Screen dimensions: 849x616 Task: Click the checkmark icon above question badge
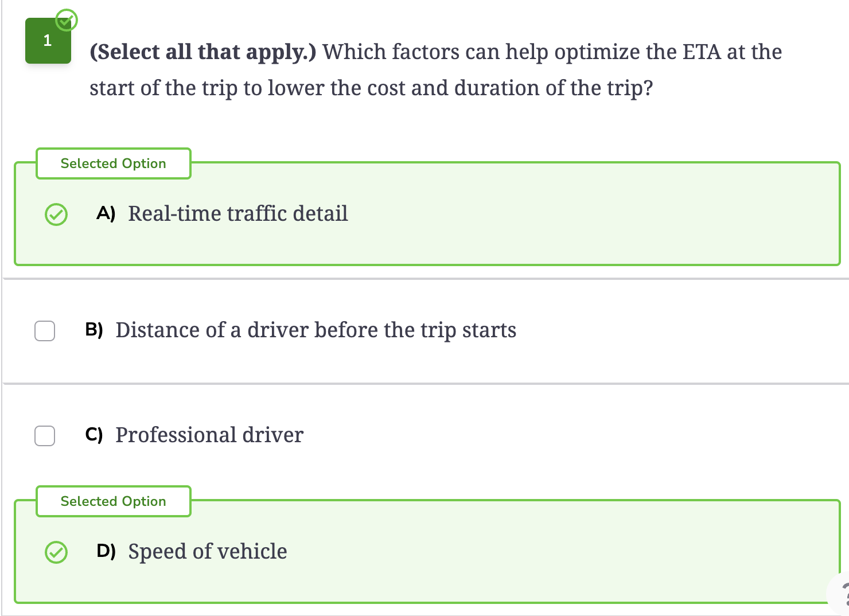[67, 21]
